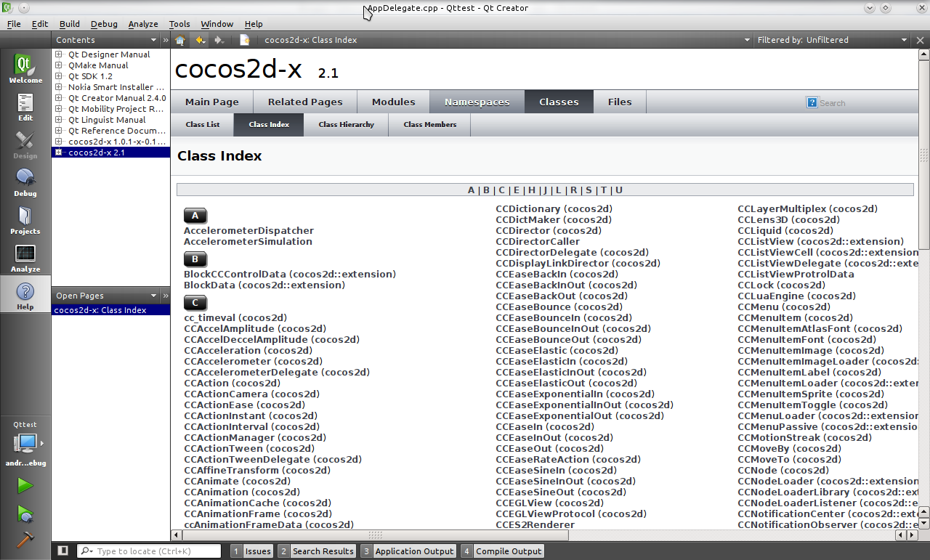Toggle the Search Results pane
930x560 pixels.
click(x=317, y=551)
